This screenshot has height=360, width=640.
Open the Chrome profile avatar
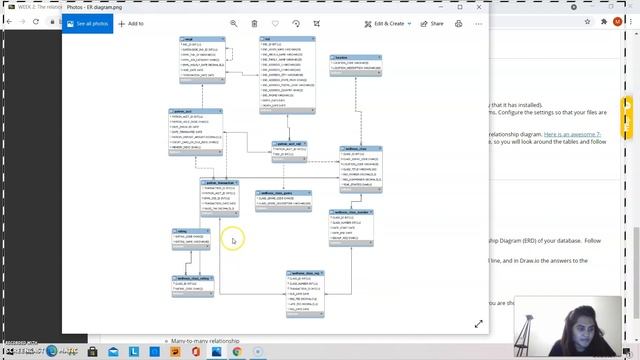click(x=618, y=22)
